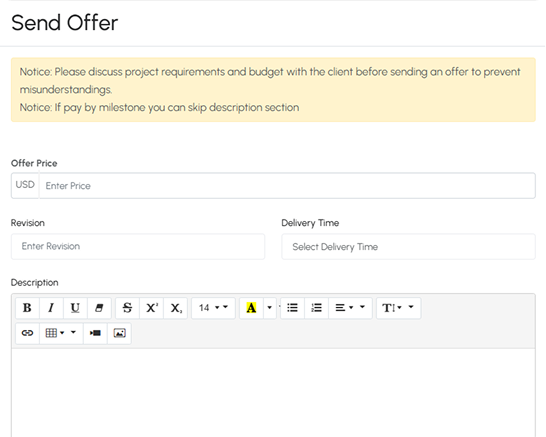Open the font size 14 dropdown
This screenshot has width=546, height=437.
(x=213, y=308)
